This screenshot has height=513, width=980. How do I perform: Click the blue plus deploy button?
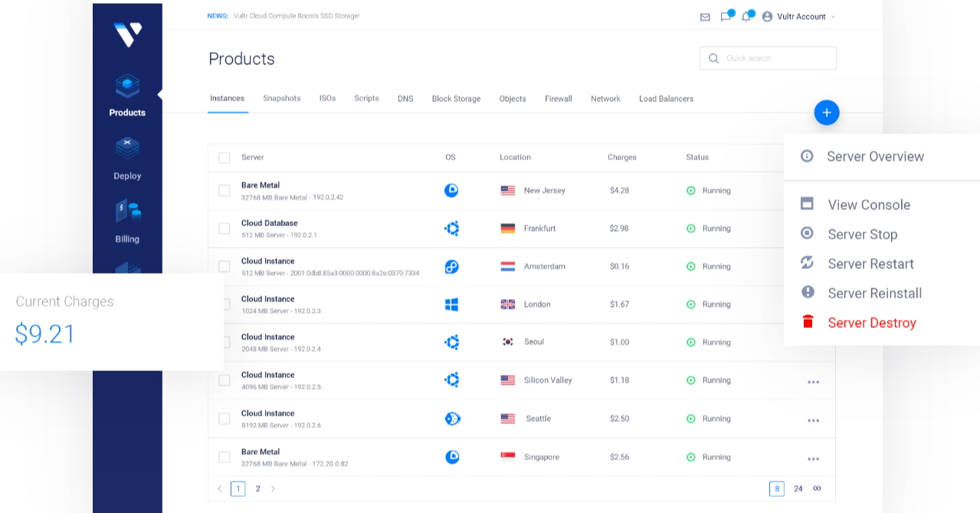point(827,113)
